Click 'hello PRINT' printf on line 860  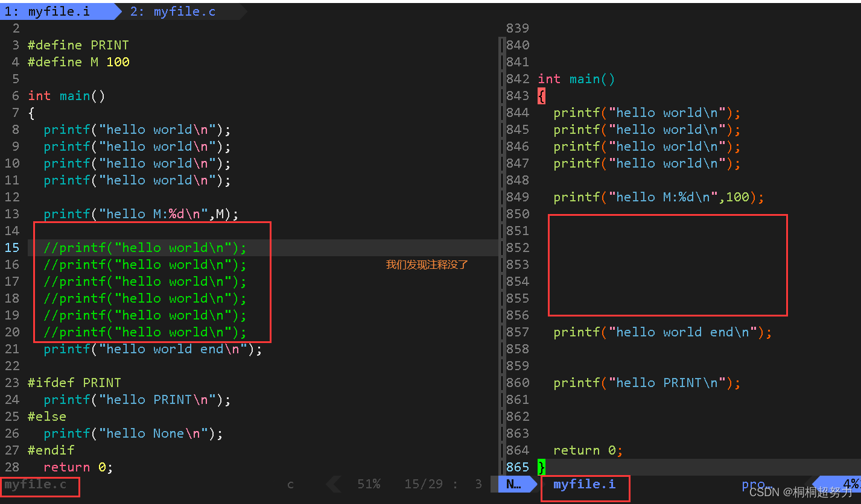(x=647, y=383)
